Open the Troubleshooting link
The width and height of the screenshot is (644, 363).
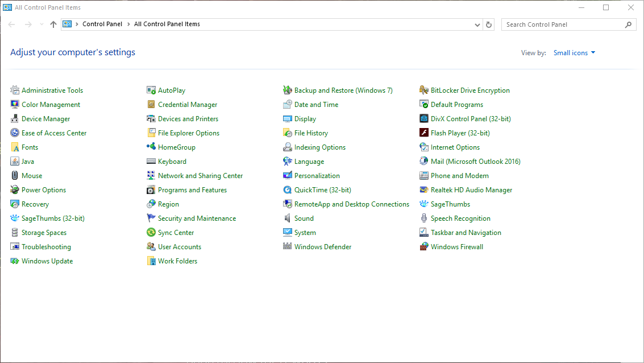click(x=46, y=247)
